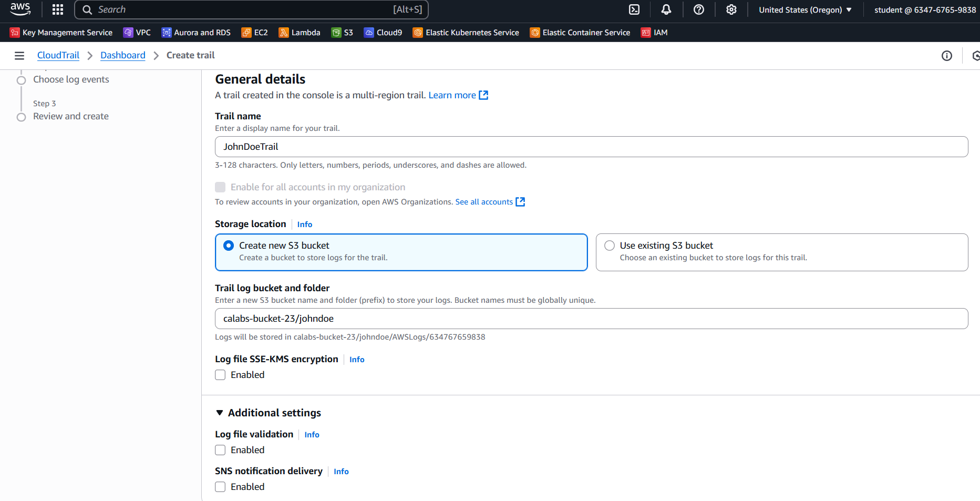Select Use existing S3 bucket

[x=609, y=245]
